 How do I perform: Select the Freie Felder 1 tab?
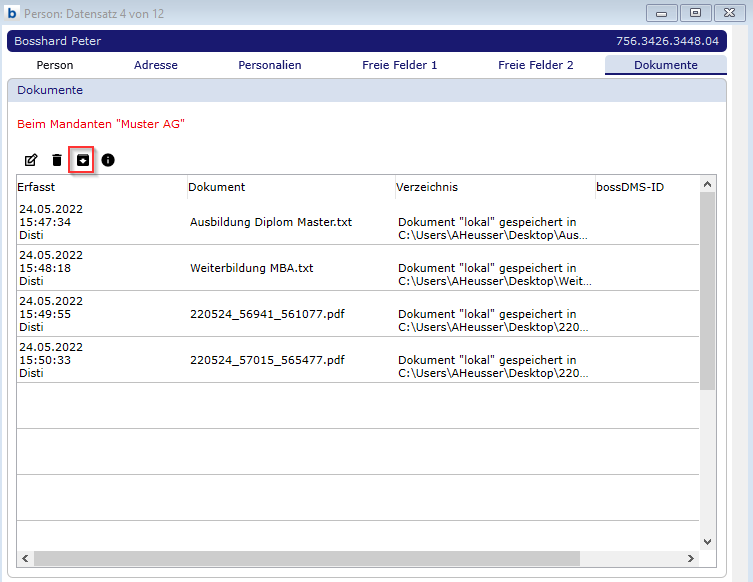click(x=399, y=65)
